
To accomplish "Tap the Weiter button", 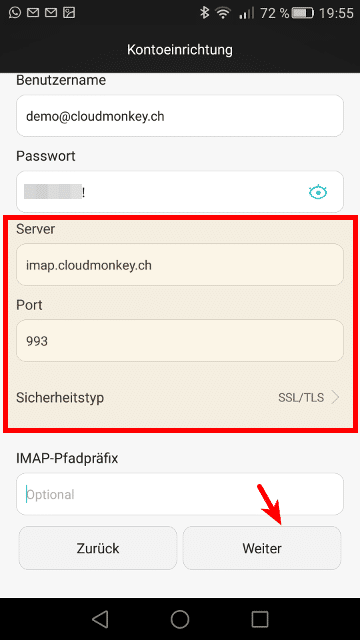I will point(262,548).
